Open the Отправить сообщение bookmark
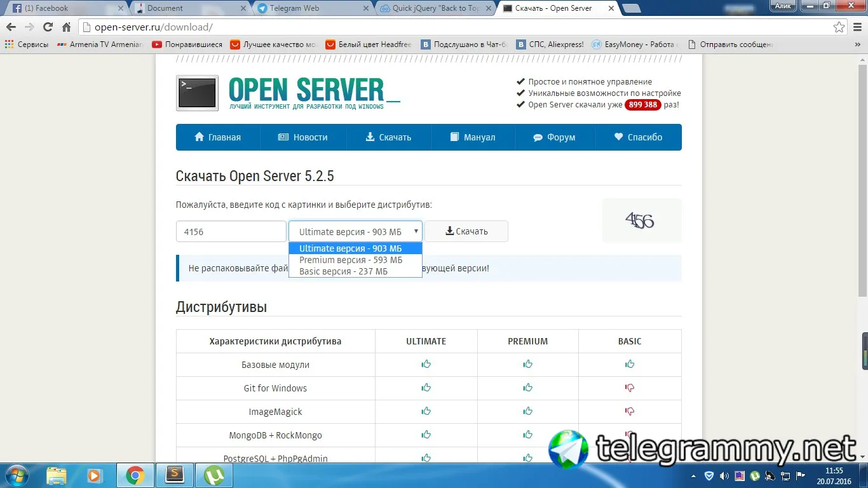The width and height of the screenshot is (868, 488). (x=731, y=44)
